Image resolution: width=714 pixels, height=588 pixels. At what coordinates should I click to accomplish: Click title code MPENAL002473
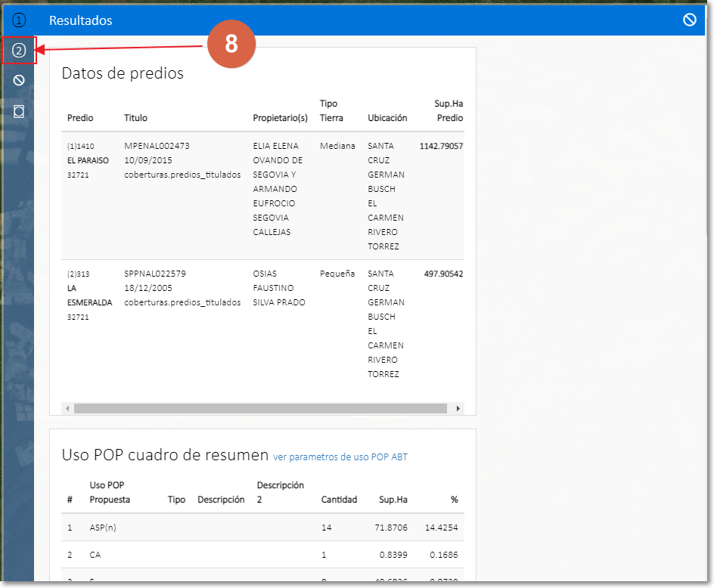click(157, 146)
